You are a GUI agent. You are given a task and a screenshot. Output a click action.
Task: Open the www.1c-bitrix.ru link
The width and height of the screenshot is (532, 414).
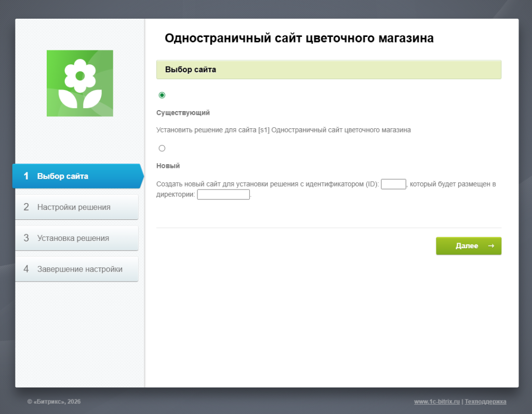[x=437, y=402]
